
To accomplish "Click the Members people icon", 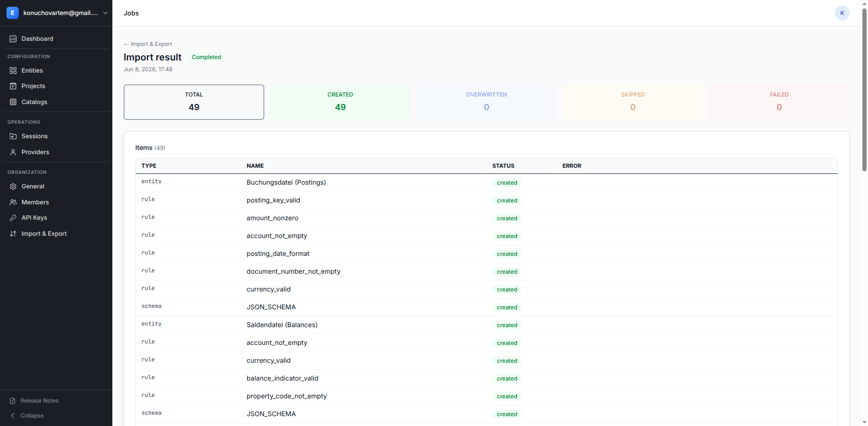I will pos(13,202).
